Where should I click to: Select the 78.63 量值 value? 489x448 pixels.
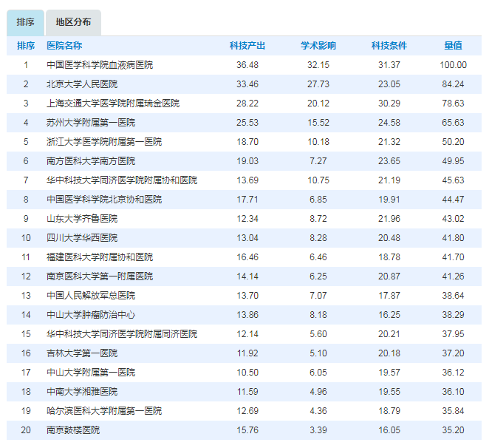[x=453, y=103]
